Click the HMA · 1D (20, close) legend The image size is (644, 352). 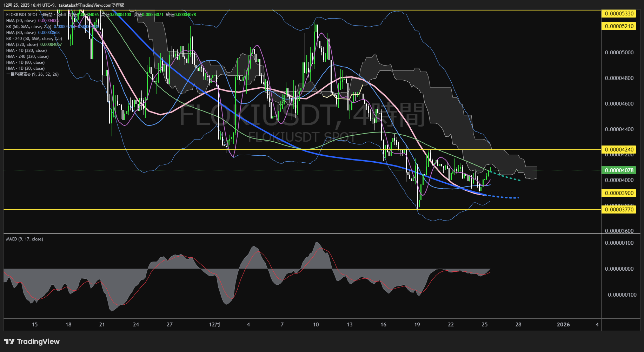click(25, 68)
